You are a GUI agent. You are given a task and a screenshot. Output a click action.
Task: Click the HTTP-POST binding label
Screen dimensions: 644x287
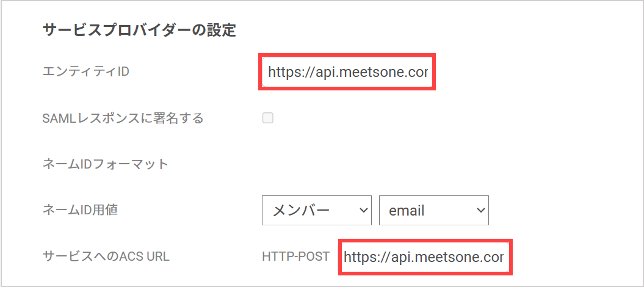pyautogui.click(x=295, y=256)
